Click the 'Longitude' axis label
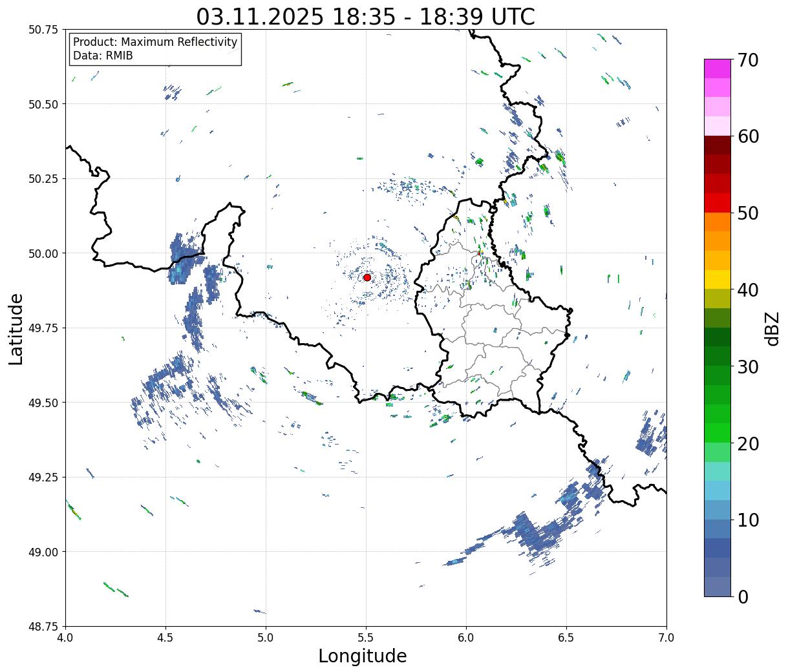 click(363, 656)
